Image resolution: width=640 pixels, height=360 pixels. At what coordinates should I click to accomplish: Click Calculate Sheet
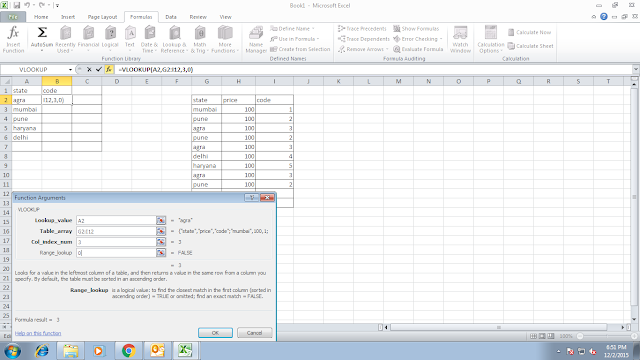click(531, 46)
